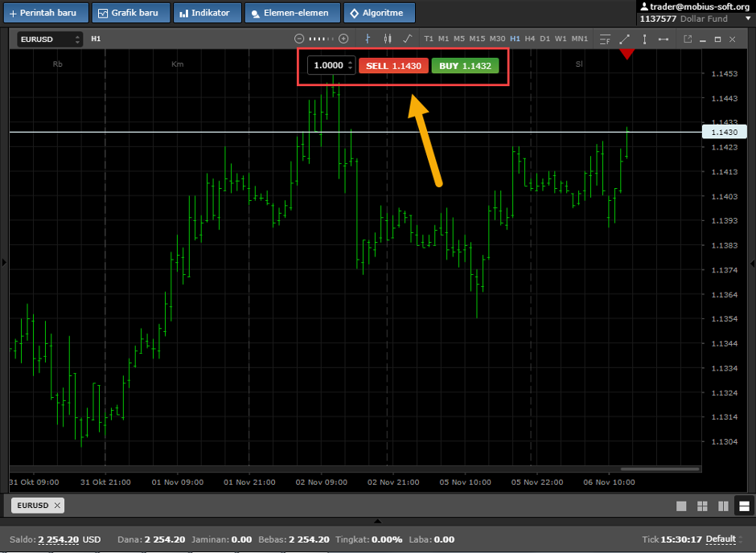Click the 1.1430 current price label
The width and height of the screenshot is (756, 553).
[724, 132]
